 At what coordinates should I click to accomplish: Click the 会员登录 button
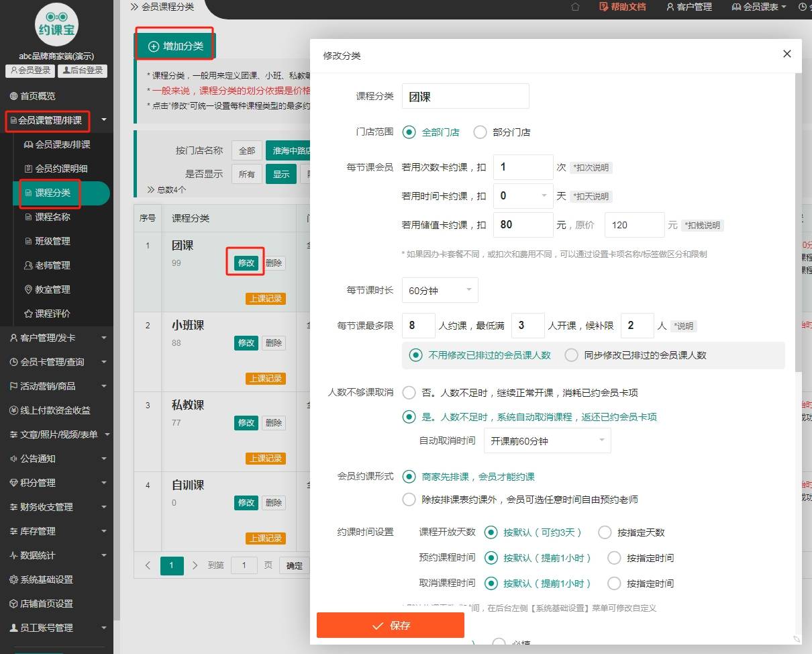coord(30,71)
